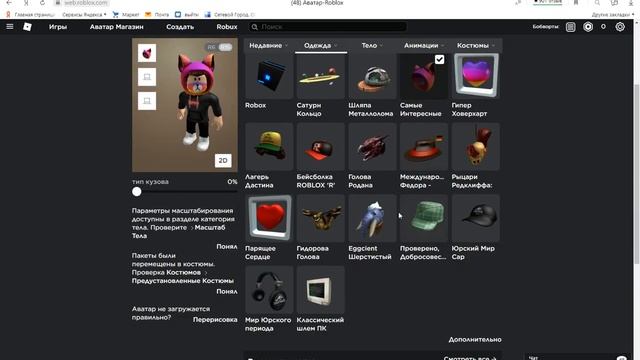Select the Гипер Ховерхарт heart item
The height and width of the screenshot is (360, 640).
click(476, 77)
